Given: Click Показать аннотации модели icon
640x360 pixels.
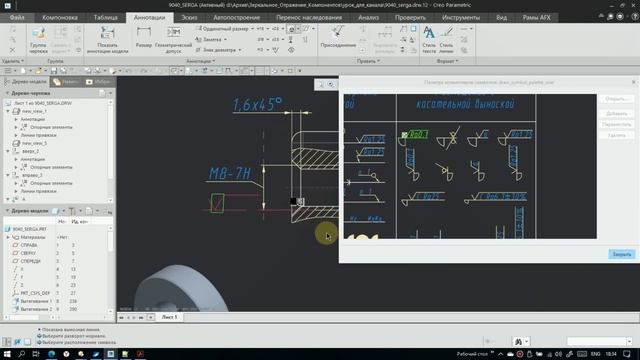Looking at the screenshot, I should [107, 40].
